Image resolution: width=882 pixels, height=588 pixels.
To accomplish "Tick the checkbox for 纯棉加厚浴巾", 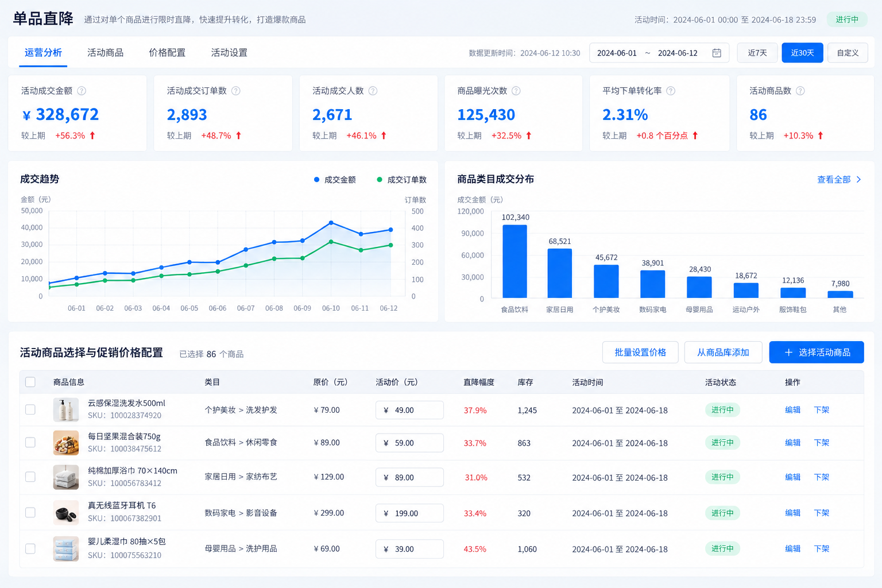I will (x=30, y=477).
